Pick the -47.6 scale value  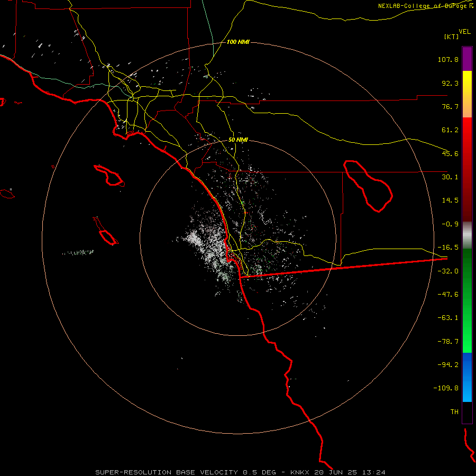pyautogui.click(x=448, y=295)
